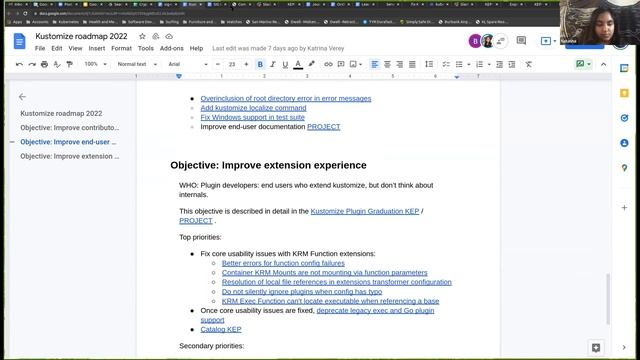Viewport: 640px width, 360px height.
Task: Open the Catalog KEP link
Action: coord(221,329)
